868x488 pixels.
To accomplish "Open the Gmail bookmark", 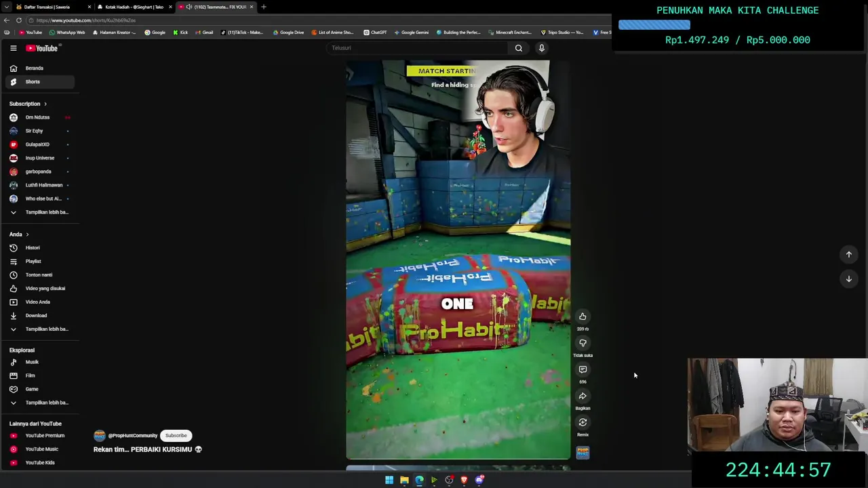I will [x=204, y=33].
